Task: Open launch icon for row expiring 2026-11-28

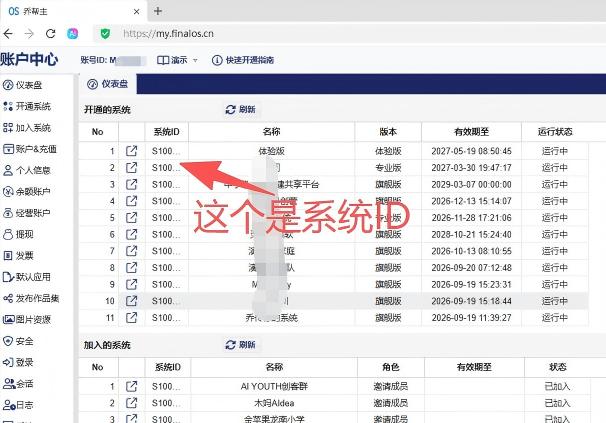Action: [x=131, y=217]
